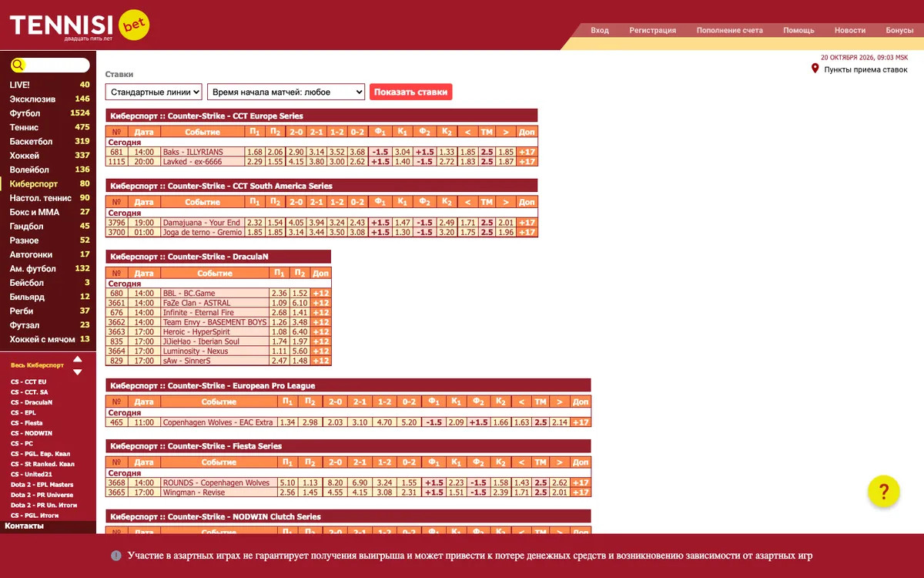
Task: Click the Показать ставки button
Action: pos(411,92)
